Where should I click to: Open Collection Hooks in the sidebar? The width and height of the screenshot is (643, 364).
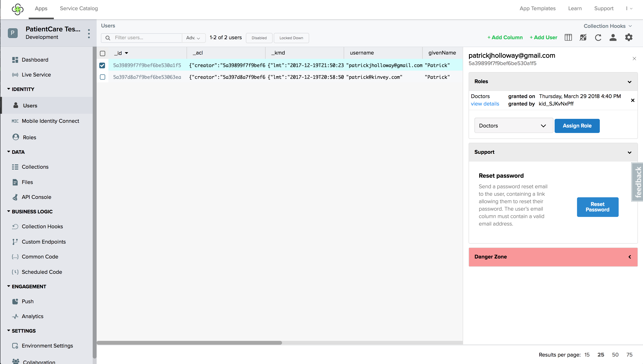point(42,226)
